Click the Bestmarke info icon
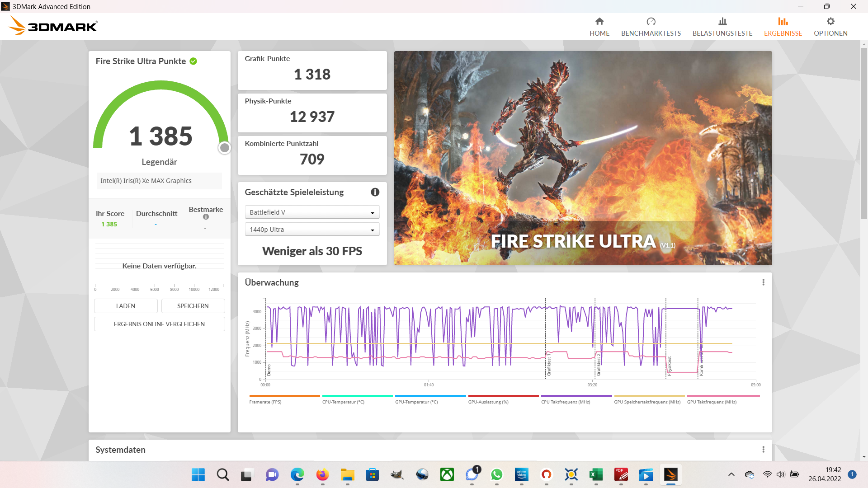 click(x=206, y=217)
